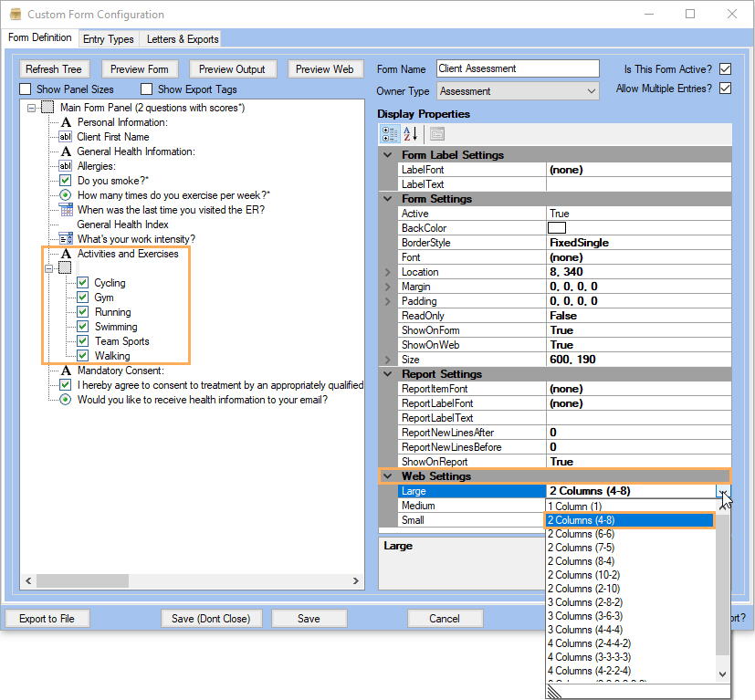
Task: Toggle Is This Form Active checkbox
Action: [725, 68]
